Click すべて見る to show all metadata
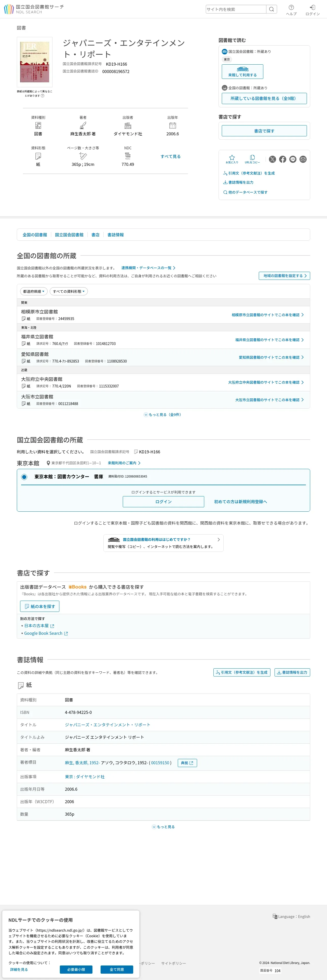Viewport: 327px width, 980px height. pos(171,156)
